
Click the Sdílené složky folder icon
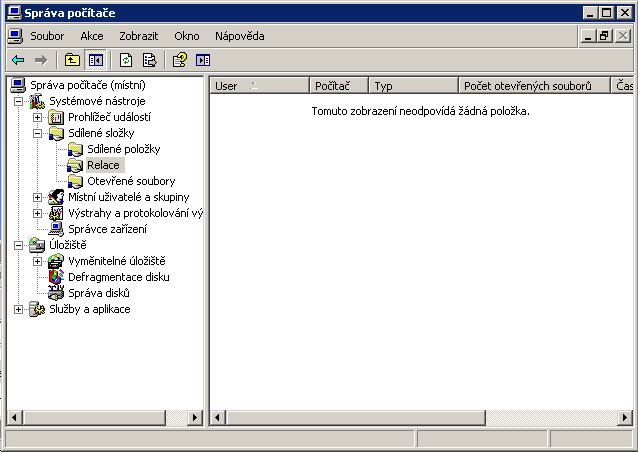click(x=56, y=133)
